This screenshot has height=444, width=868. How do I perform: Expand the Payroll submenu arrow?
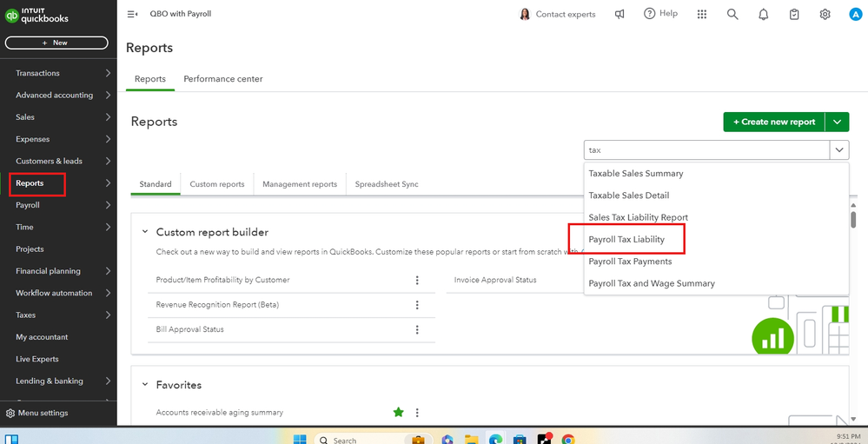[108, 205]
